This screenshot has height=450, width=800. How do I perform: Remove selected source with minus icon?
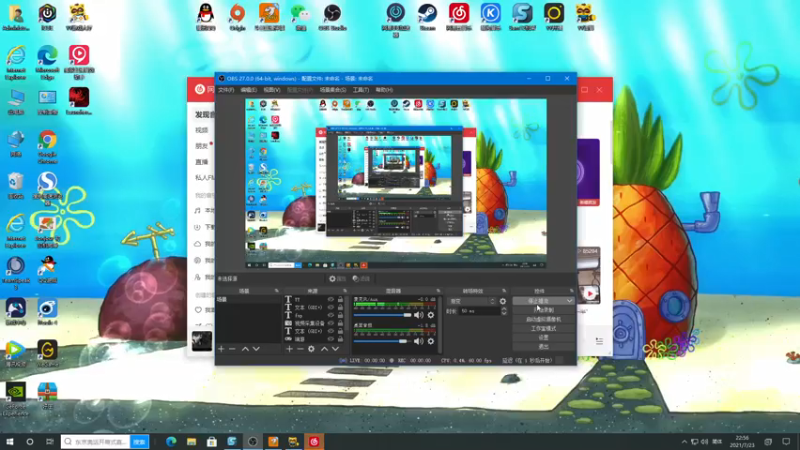(x=300, y=349)
